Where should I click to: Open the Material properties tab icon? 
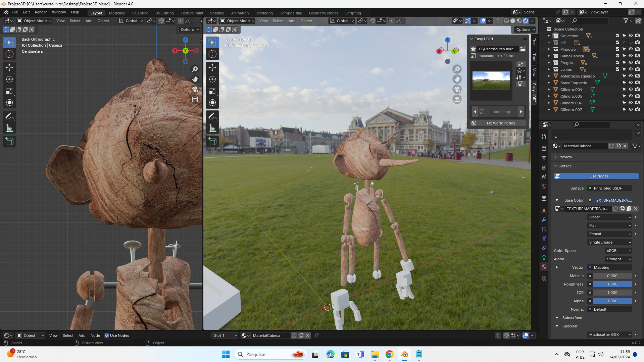(x=544, y=267)
